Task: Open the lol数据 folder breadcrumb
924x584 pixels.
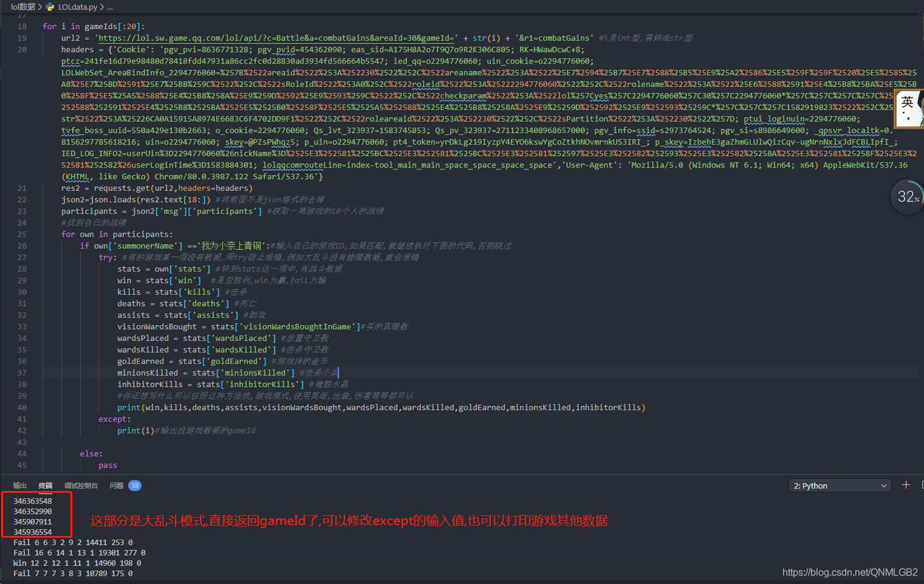Action: tap(23, 7)
